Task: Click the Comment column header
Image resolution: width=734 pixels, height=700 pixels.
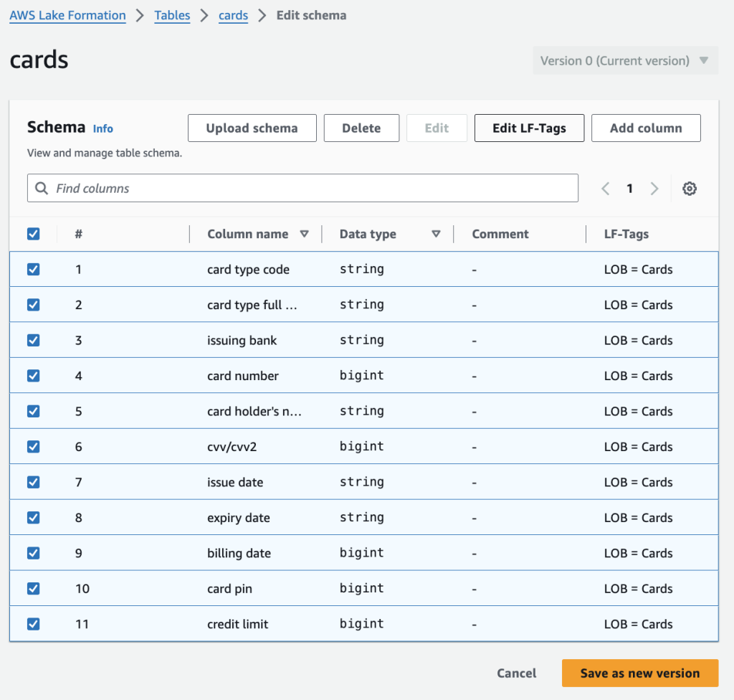Action: [x=500, y=234]
